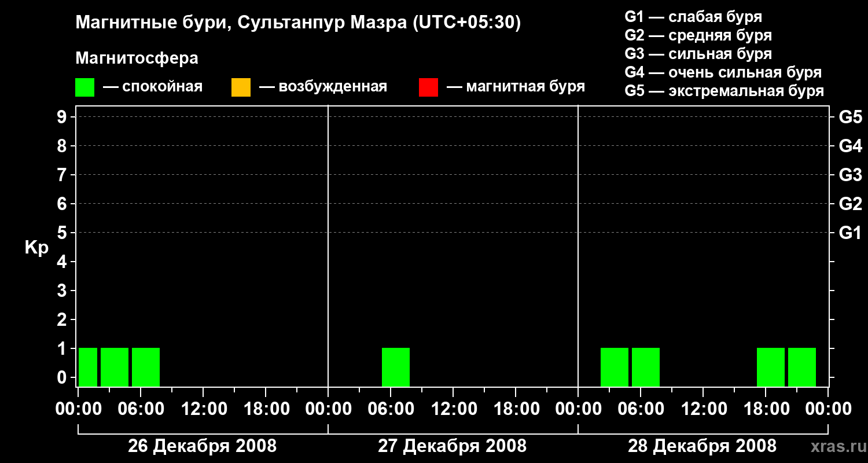The width and height of the screenshot is (868, 463).
Task: Click the date label '28 Декабря 2008'
Action: click(x=703, y=446)
